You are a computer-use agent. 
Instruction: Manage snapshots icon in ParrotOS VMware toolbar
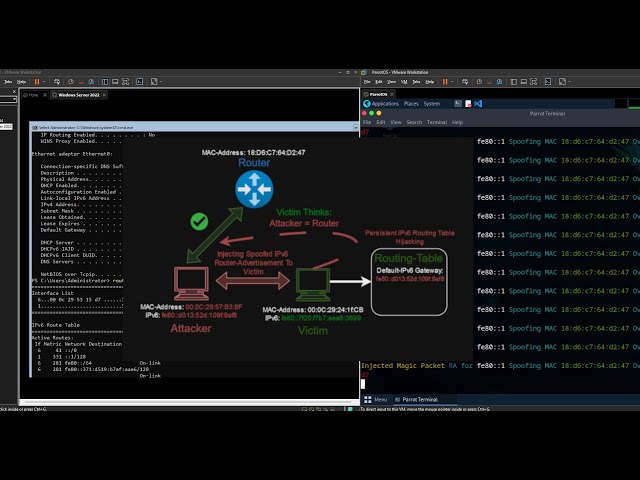tap(500, 82)
